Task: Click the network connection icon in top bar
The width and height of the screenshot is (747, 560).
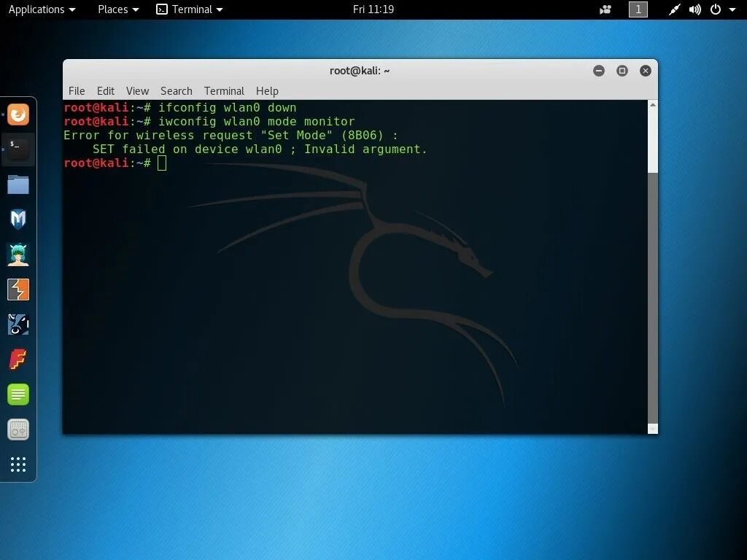Action: (x=674, y=9)
